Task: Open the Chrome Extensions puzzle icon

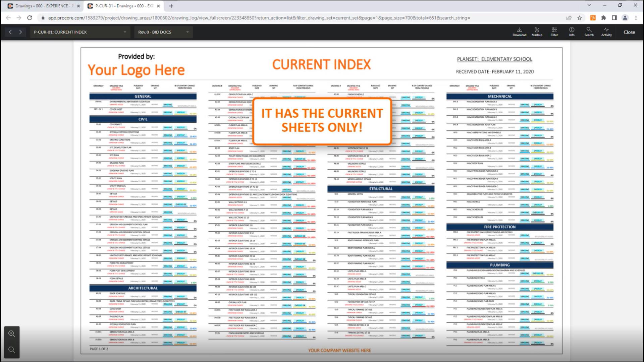Action: coord(603,18)
